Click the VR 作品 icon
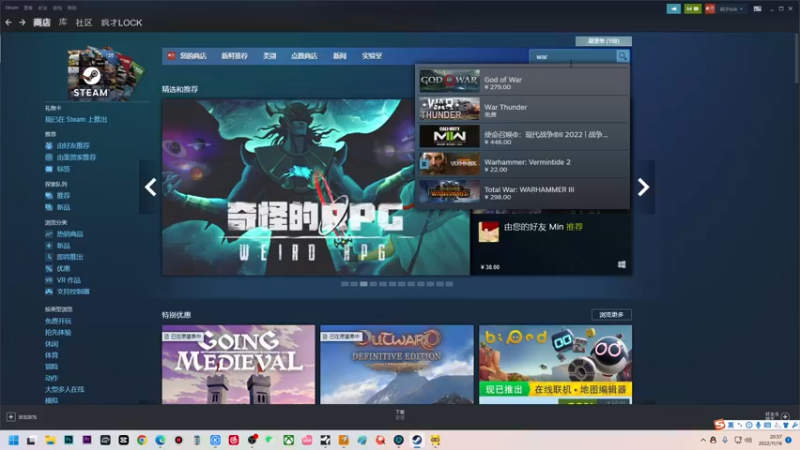 [49, 280]
